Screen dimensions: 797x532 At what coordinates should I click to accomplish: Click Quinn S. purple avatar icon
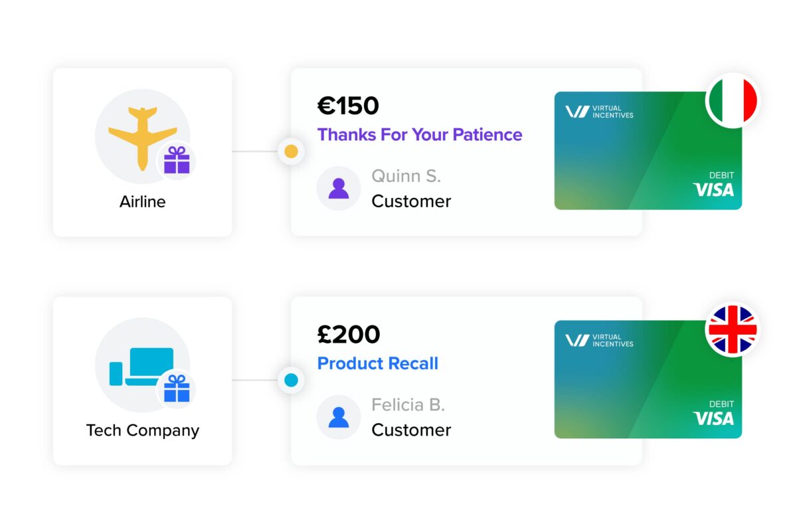click(x=339, y=189)
